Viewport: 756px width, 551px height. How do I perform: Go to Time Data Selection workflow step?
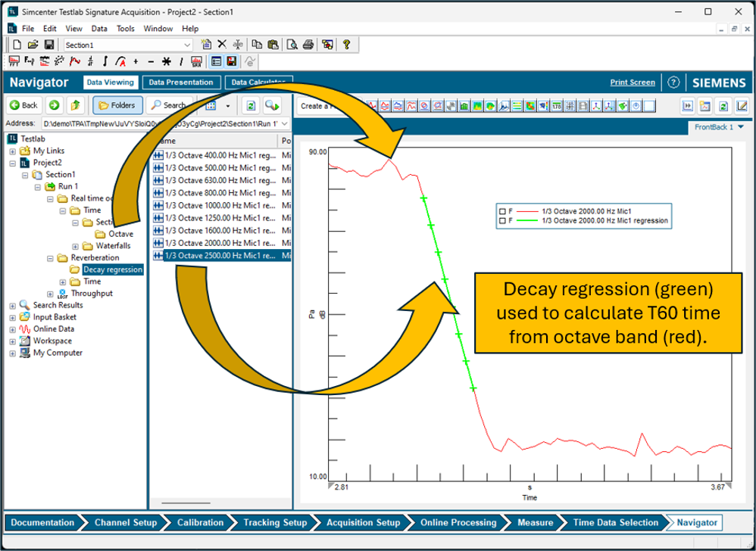[615, 522]
